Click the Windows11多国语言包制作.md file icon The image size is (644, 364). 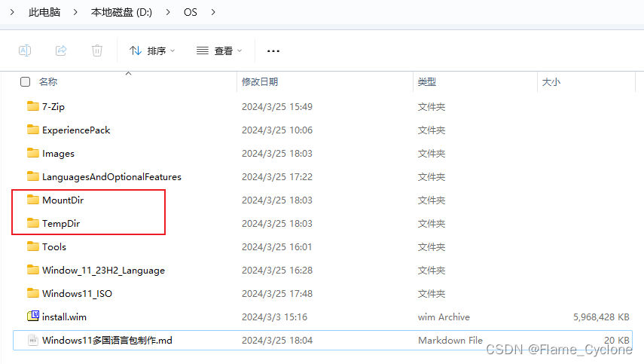[33, 340]
